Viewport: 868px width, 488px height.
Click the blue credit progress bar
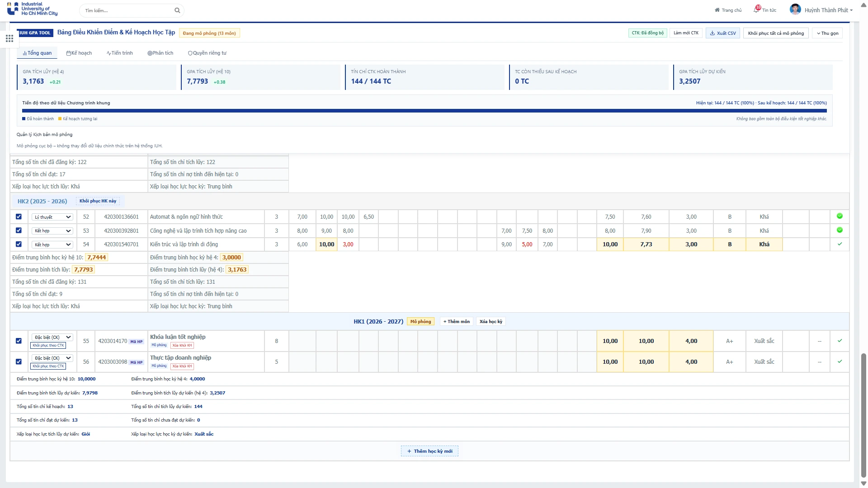424,111
